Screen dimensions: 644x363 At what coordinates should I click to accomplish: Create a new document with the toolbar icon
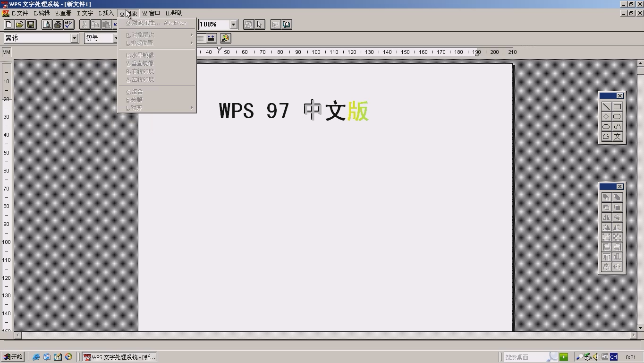click(8, 25)
